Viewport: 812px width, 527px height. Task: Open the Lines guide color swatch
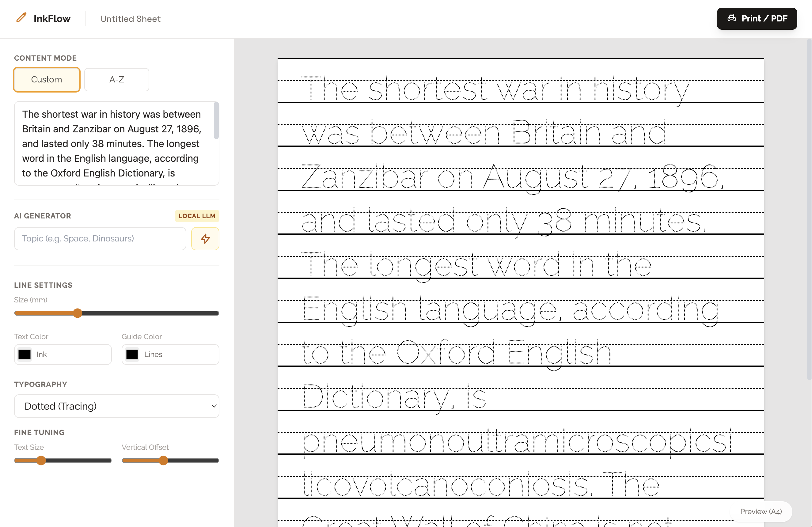pos(132,354)
